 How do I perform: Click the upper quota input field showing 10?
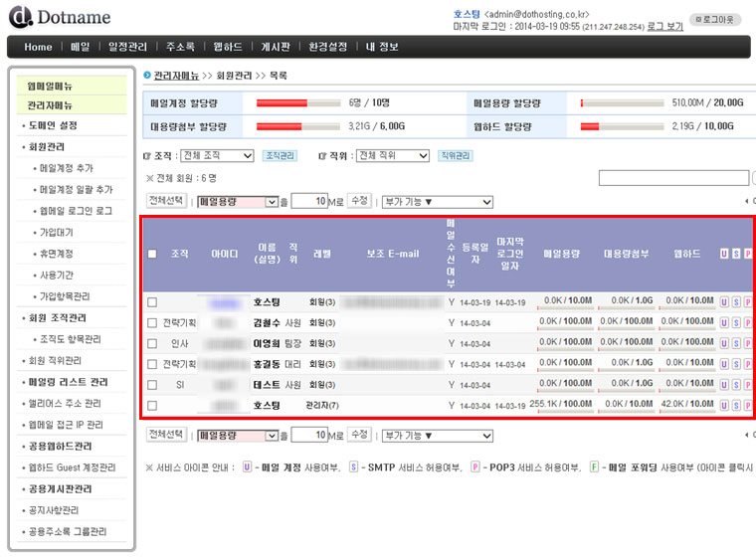coord(309,202)
